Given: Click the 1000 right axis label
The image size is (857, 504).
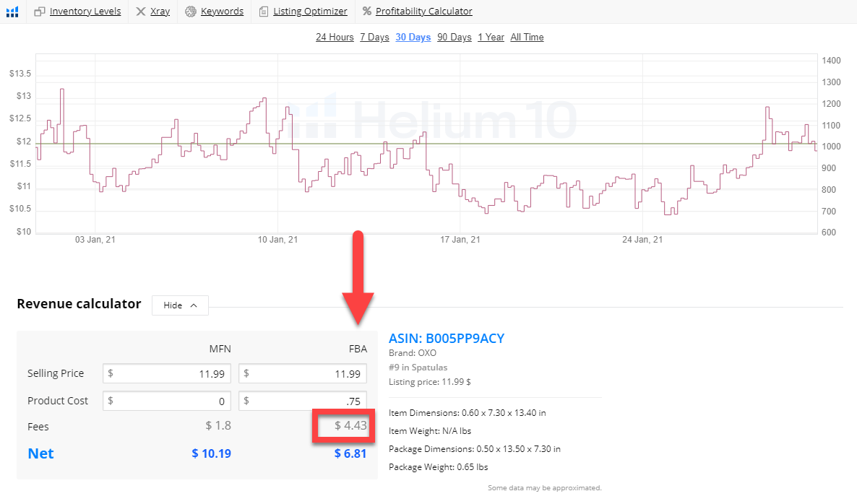Looking at the screenshot, I should [831, 147].
